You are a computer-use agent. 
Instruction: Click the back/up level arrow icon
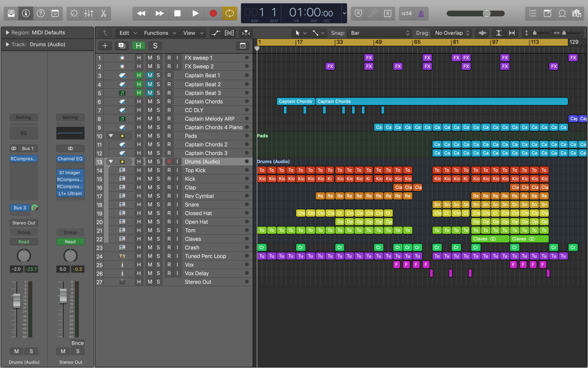point(105,33)
